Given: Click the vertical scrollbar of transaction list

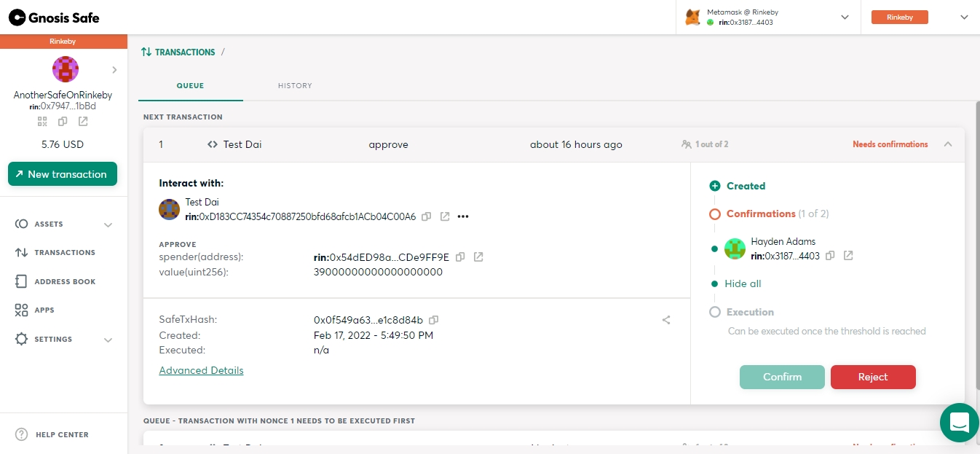Looking at the screenshot, I should click(x=976, y=248).
